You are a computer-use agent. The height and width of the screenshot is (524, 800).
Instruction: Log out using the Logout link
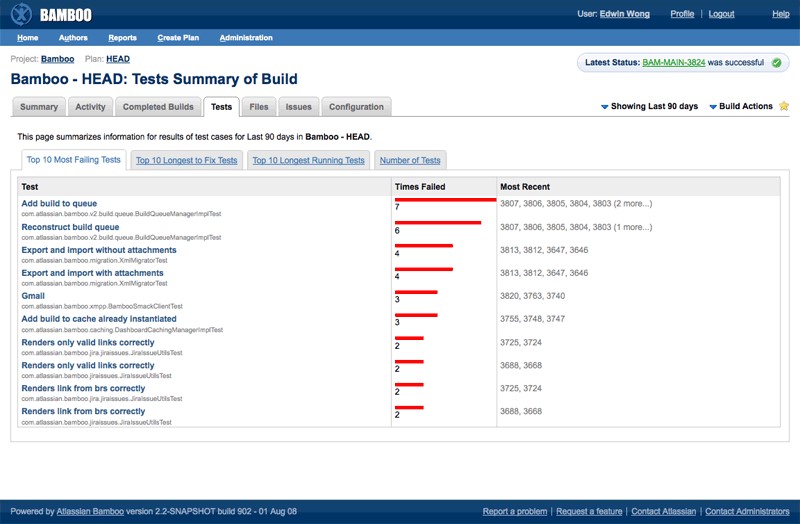pyautogui.click(x=721, y=14)
